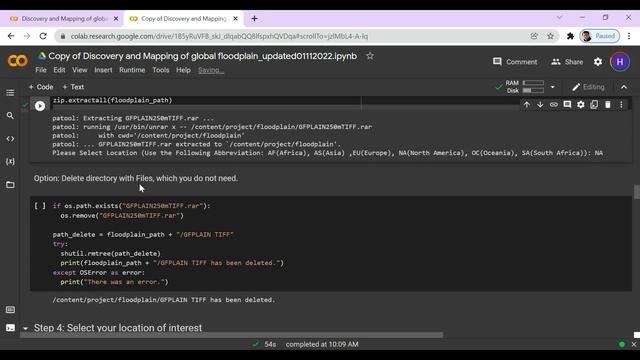
Task: Open the command palette icon
Action: [10, 310]
